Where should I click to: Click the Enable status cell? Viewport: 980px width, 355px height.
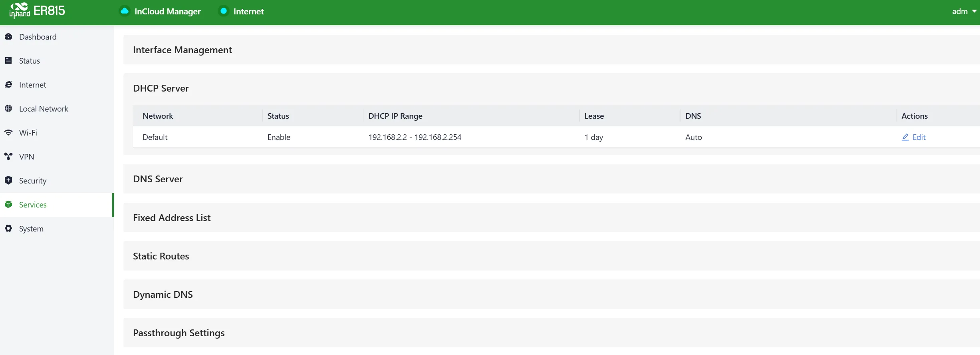coord(279,137)
